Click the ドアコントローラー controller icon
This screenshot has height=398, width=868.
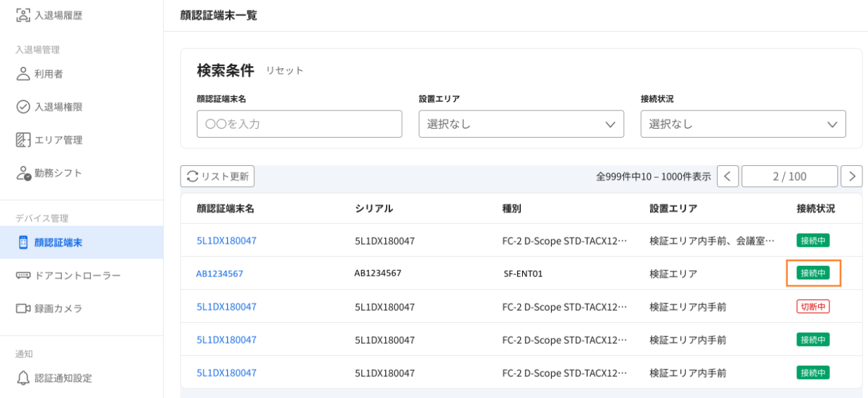tap(23, 276)
